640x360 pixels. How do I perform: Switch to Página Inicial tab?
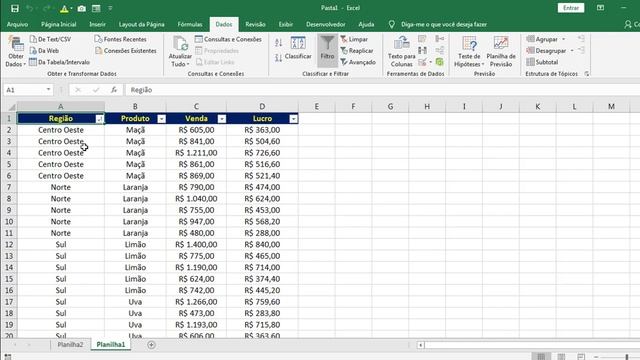59,24
